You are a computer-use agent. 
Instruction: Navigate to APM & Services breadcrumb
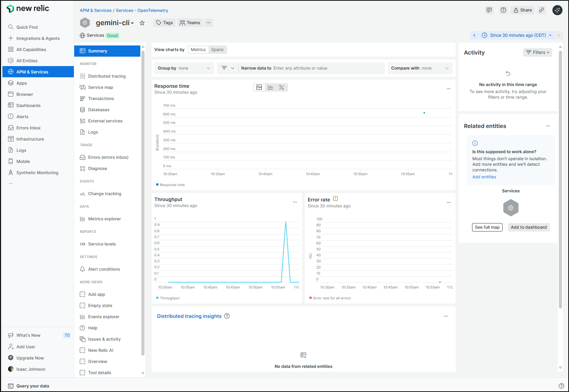(x=96, y=10)
